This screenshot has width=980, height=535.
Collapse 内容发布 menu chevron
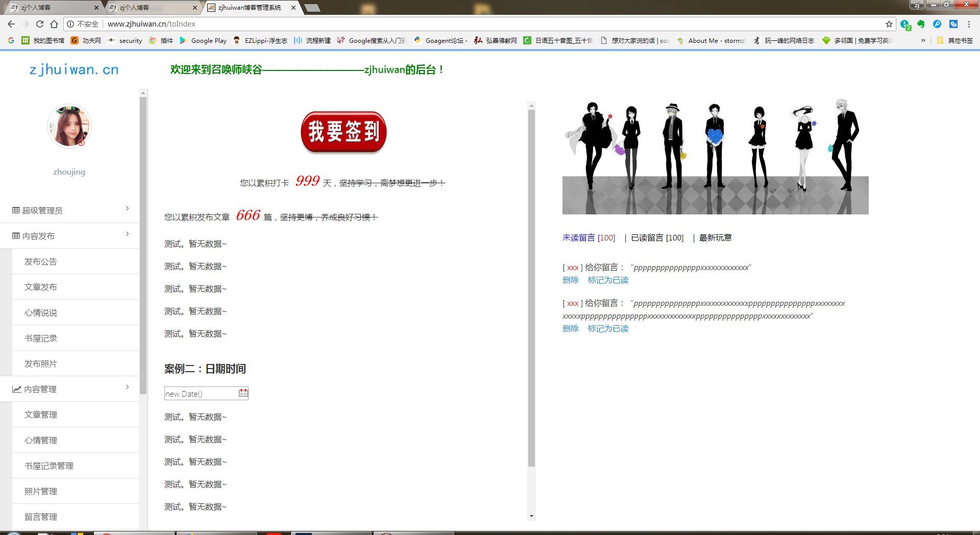coord(127,234)
